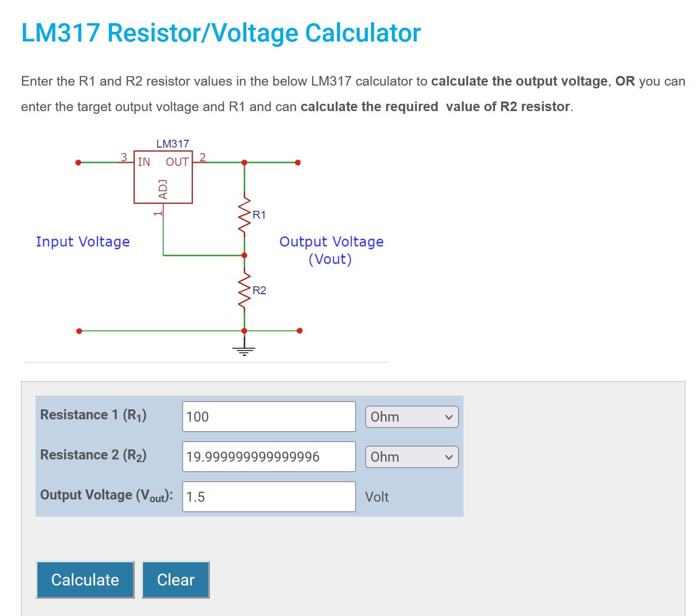Click the Input Voltage label in the diagram
The height and width of the screenshot is (616, 698).
coord(83,242)
